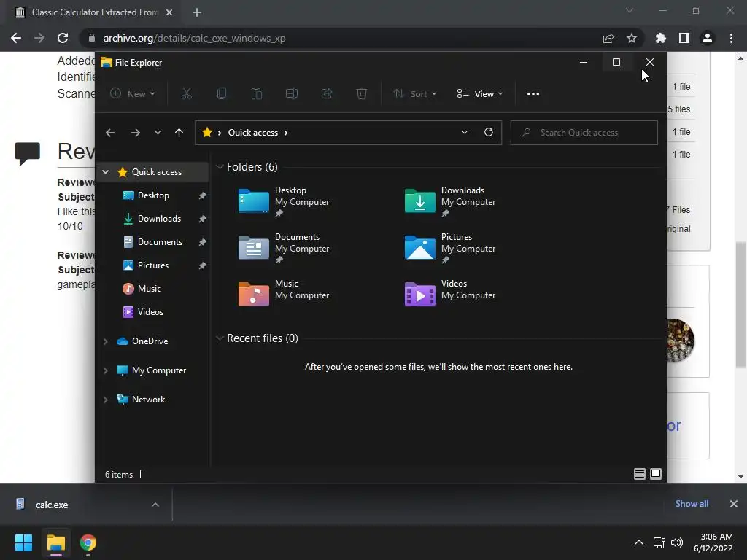Open the Desktop folder tile
747x560 pixels.
(x=284, y=201)
